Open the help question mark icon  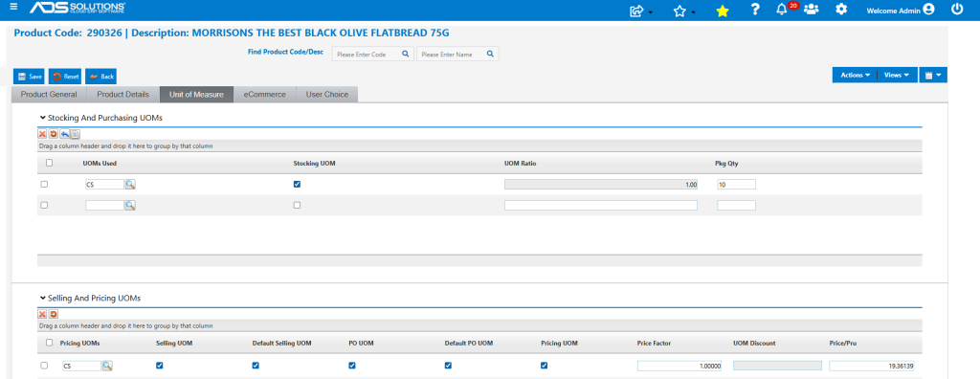[x=755, y=10]
